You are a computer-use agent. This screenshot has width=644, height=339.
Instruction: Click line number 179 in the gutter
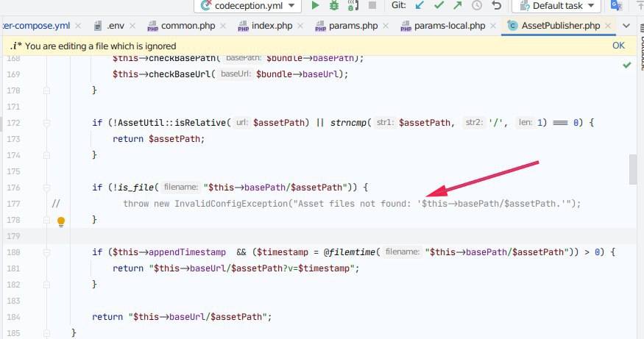pos(13,236)
